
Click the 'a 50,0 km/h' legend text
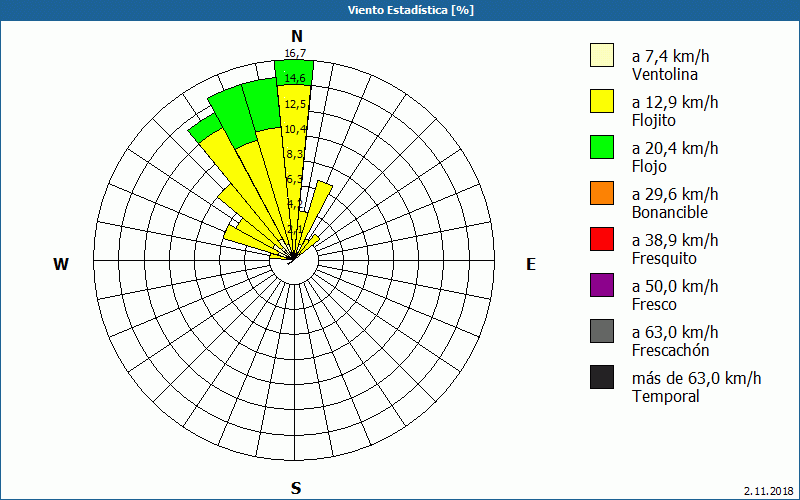675,286
